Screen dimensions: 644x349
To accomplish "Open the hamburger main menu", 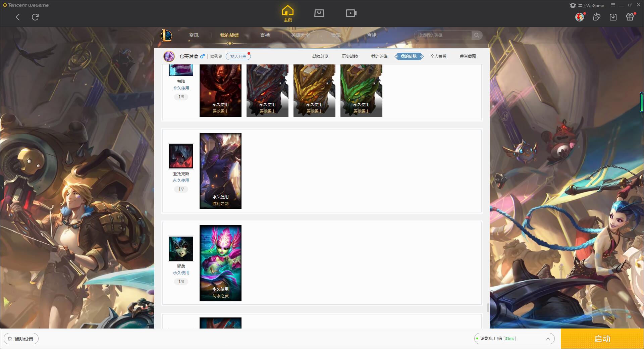I will click(x=613, y=5).
